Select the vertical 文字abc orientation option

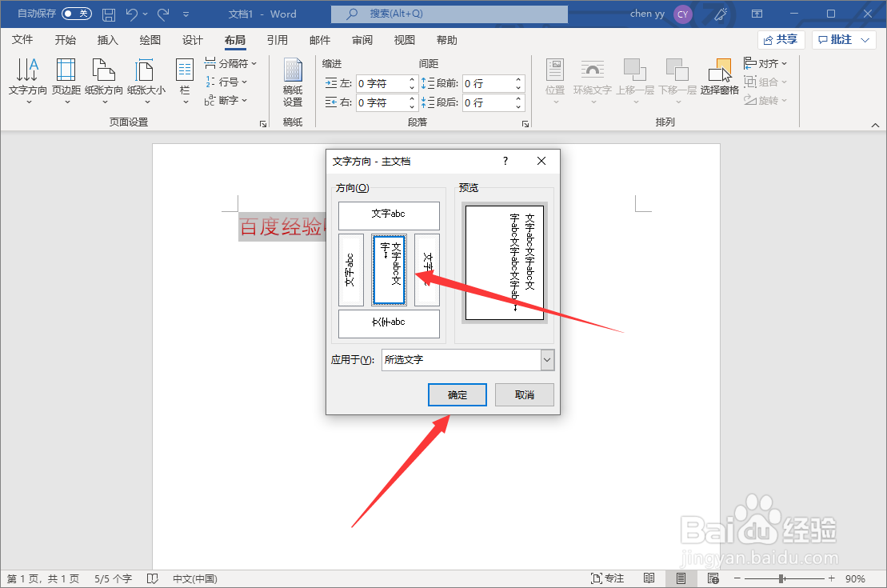(350, 270)
